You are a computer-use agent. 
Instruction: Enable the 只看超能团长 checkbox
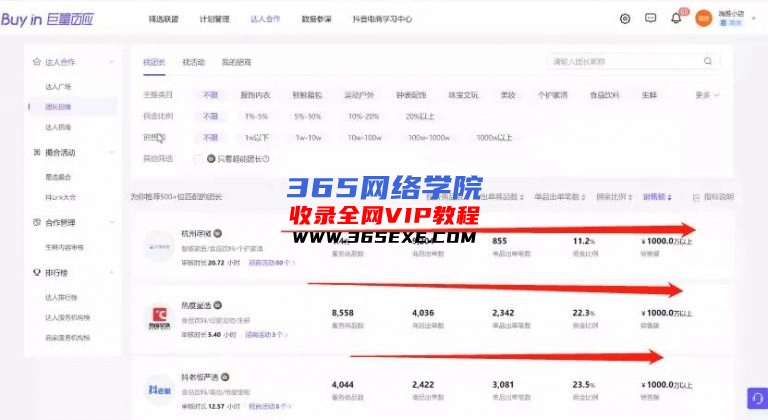211,158
